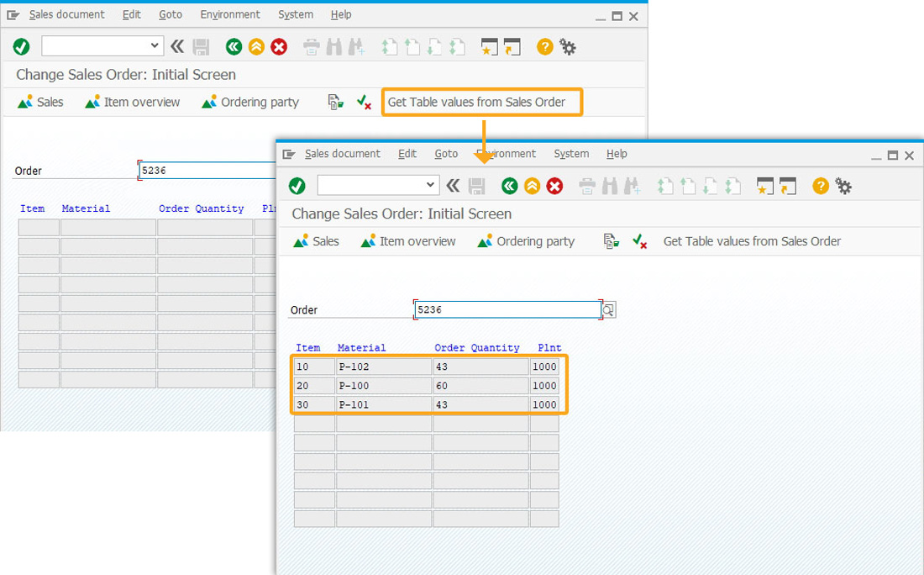Viewport: 924px width, 575px height.
Task: Click the Create New Session icon in front window
Action: point(765,187)
